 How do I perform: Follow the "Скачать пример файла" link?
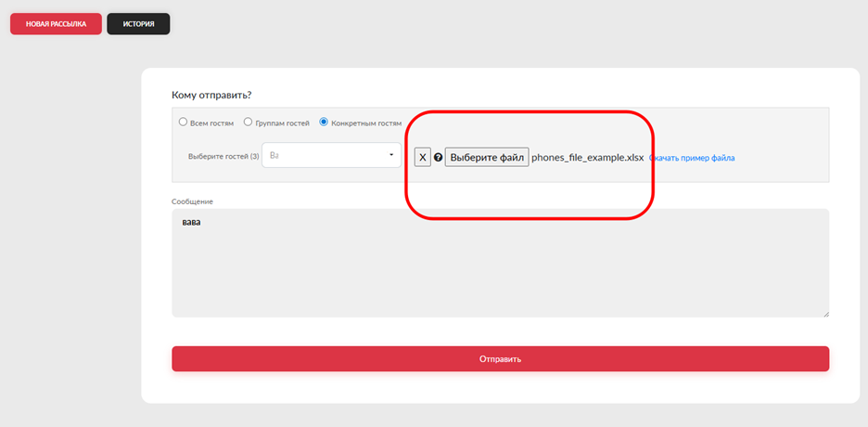pos(692,158)
